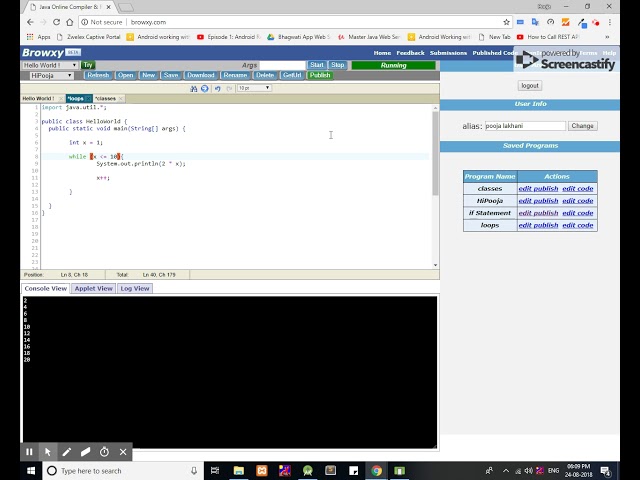The height and width of the screenshot is (480, 640).
Task: Click the Stop button to halt execution
Action: pos(338,65)
